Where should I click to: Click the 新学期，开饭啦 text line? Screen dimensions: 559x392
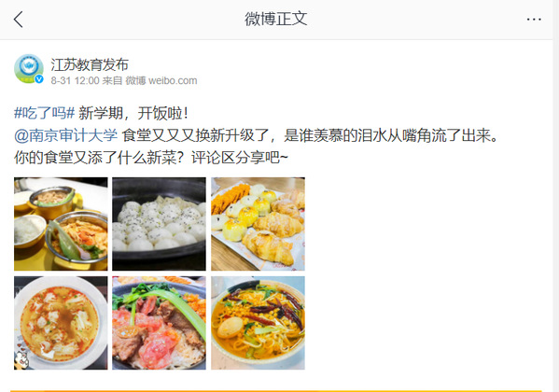[x=133, y=113]
